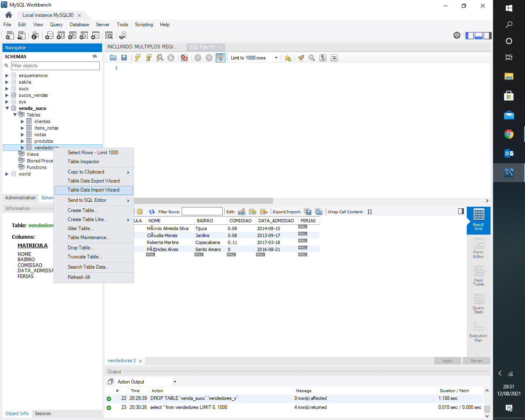Open Workbench preferences gear icon
Screen dimensions: 525x420
457,36
